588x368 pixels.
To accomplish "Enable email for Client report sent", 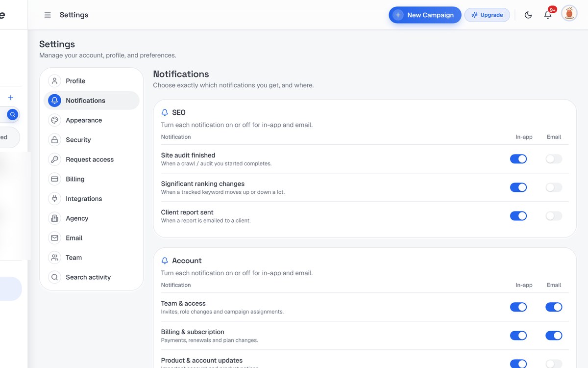I will [x=554, y=216].
